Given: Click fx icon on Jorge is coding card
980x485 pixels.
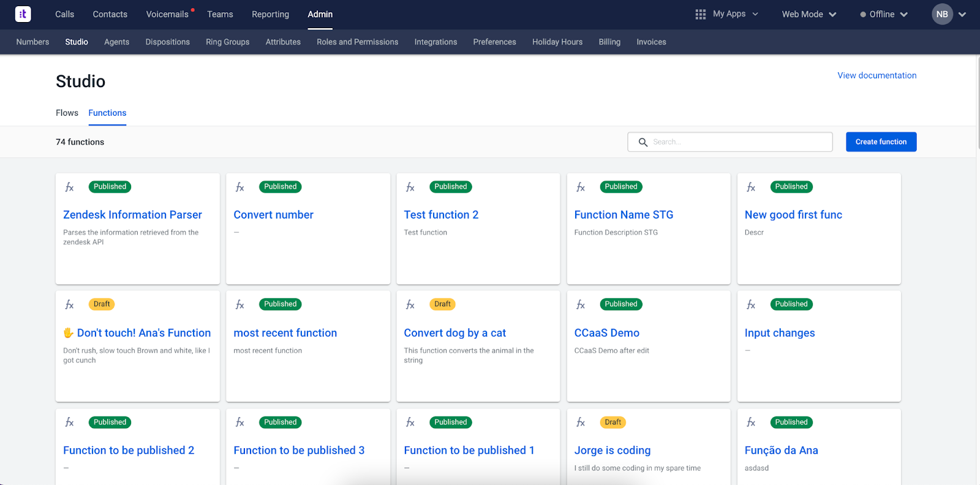Looking at the screenshot, I should [x=581, y=423].
